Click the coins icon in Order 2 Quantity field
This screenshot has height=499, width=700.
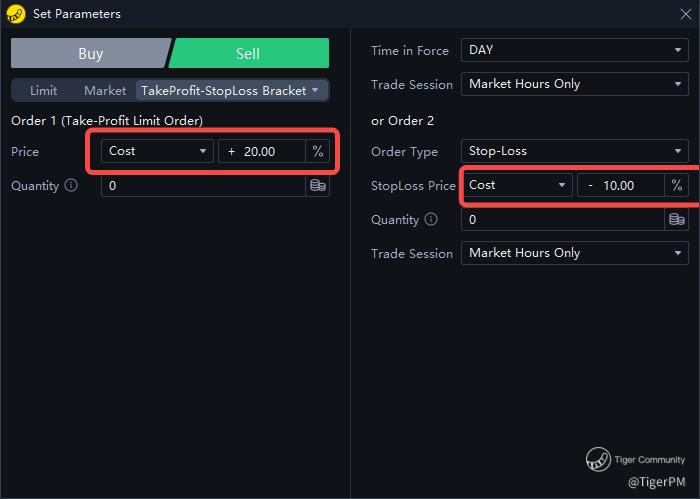coord(677,219)
